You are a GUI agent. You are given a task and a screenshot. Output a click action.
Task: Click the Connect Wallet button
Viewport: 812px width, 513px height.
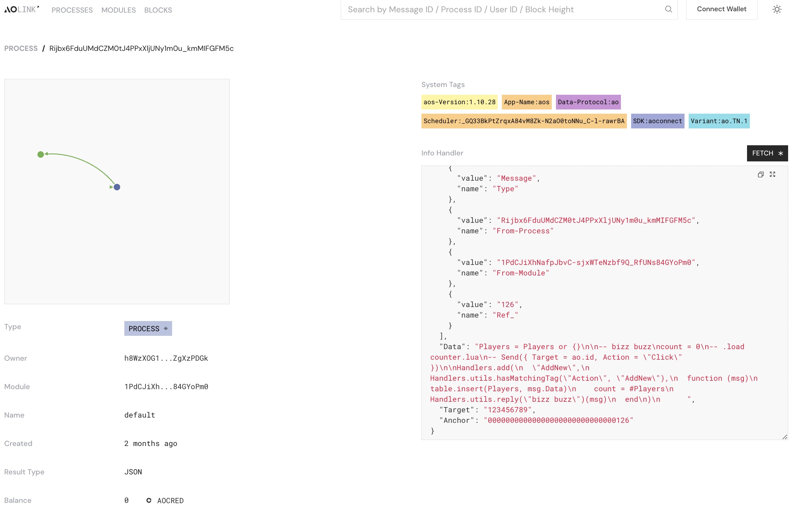(721, 9)
